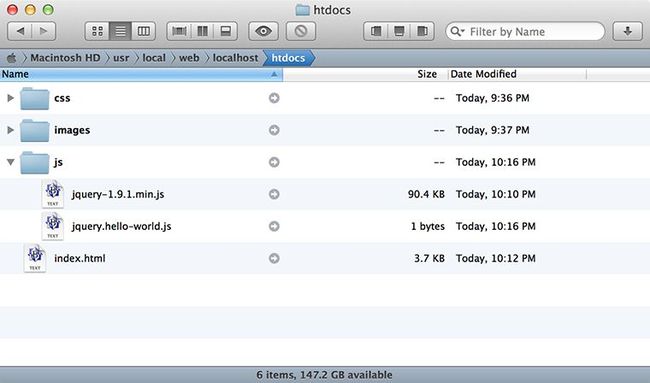
Task: Click the circle-slash delete button
Action: pyautogui.click(x=301, y=31)
